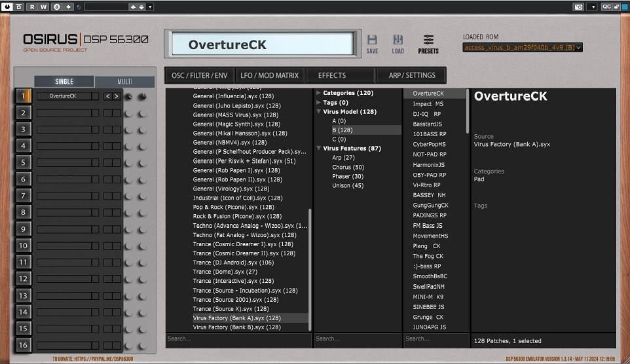The image size is (630, 364).
Task: Click the SAVE floppy disk icon
Action: [372, 40]
